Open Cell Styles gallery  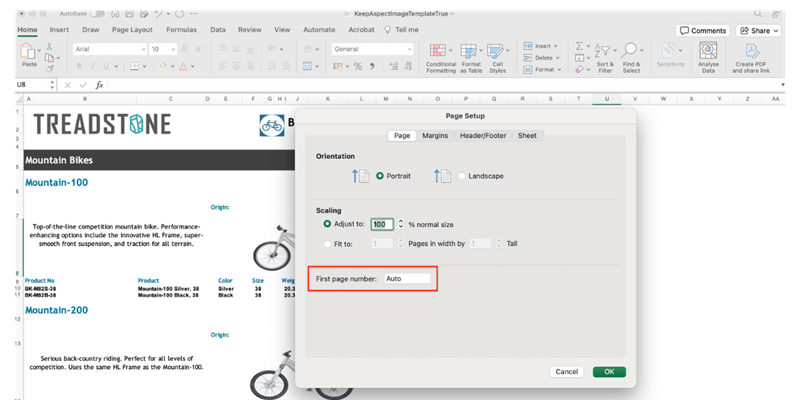497,58
